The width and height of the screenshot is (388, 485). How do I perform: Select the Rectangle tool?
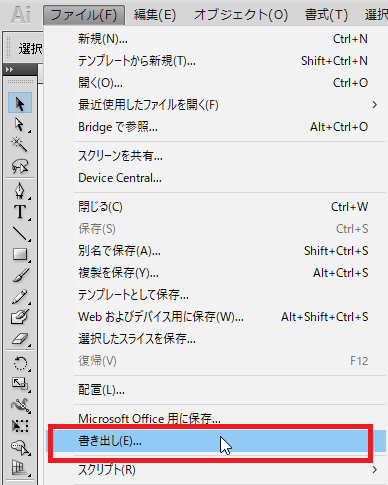point(20,254)
